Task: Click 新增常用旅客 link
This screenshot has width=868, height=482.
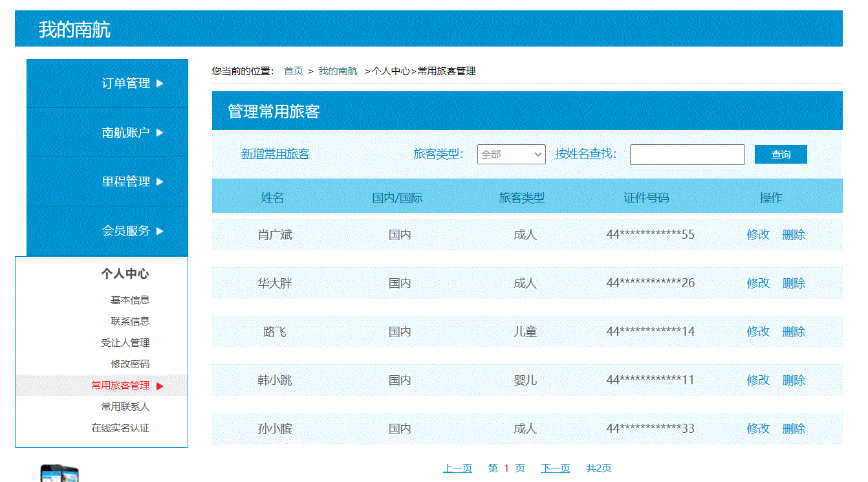Action: coord(276,154)
